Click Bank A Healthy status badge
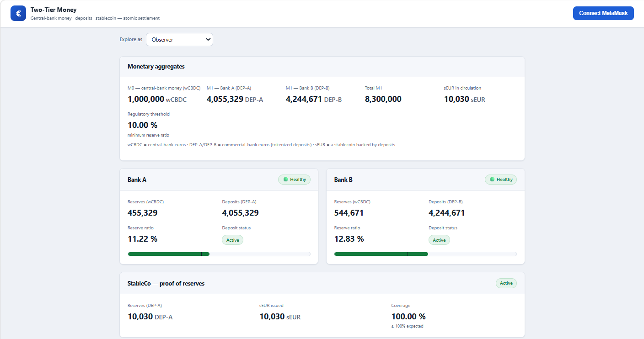This screenshot has height=339, width=644. 294,180
